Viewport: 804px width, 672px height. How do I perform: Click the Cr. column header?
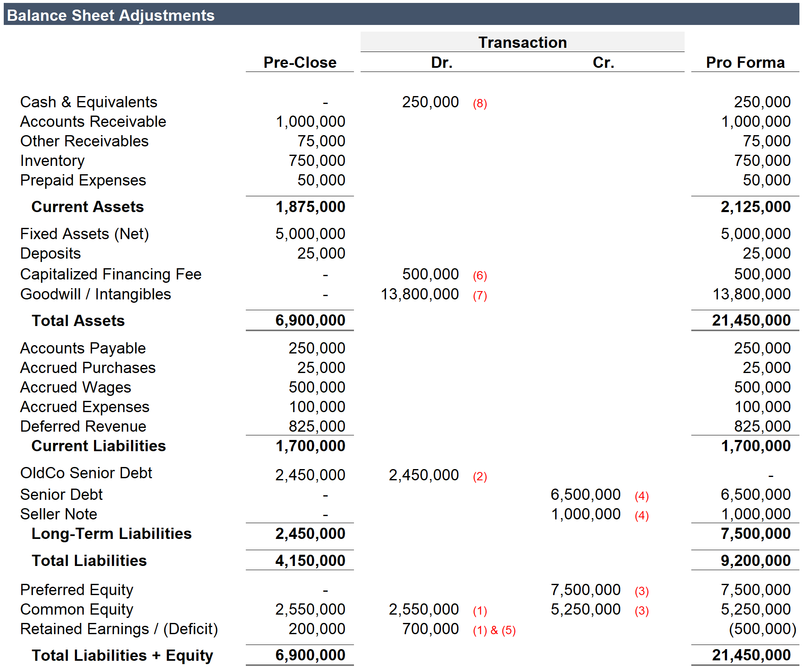(x=603, y=62)
